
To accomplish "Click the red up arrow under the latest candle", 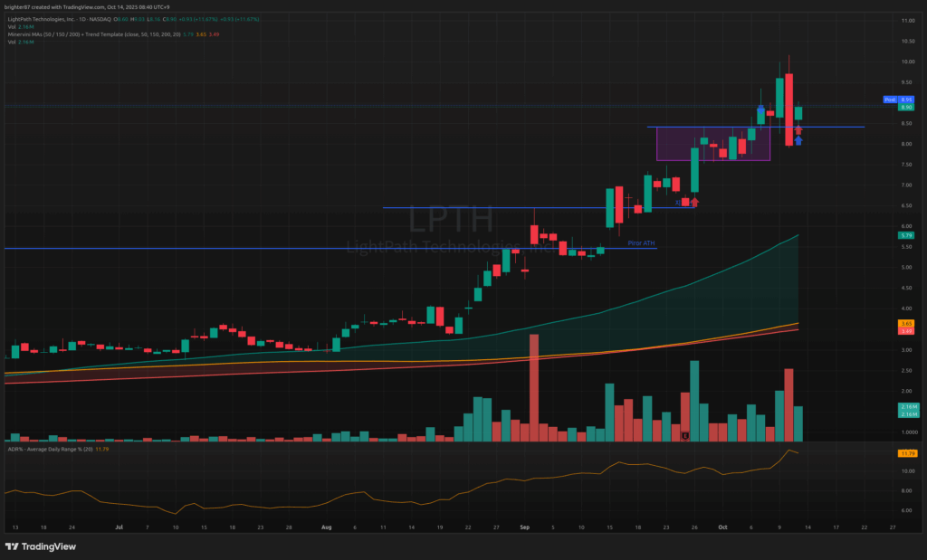I will tap(798, 129).
